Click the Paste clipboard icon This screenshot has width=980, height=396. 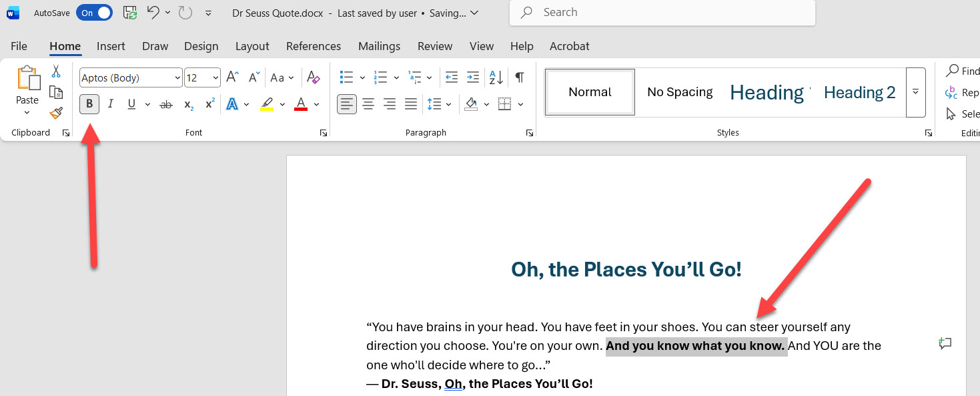pos(27,78)
